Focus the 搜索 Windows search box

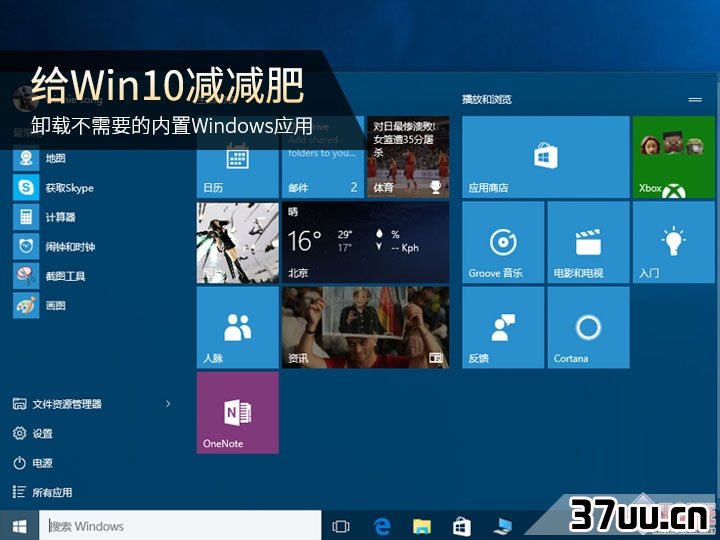180,526
